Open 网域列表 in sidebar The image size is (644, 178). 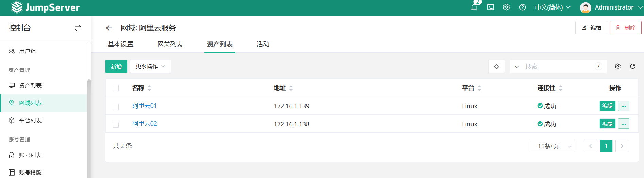[44, 103]
